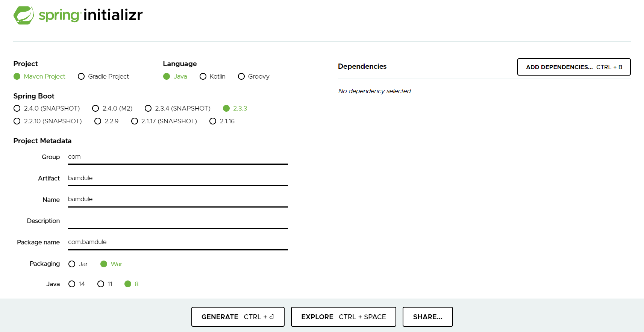Click the Language heading text

[x=180, y=64]
